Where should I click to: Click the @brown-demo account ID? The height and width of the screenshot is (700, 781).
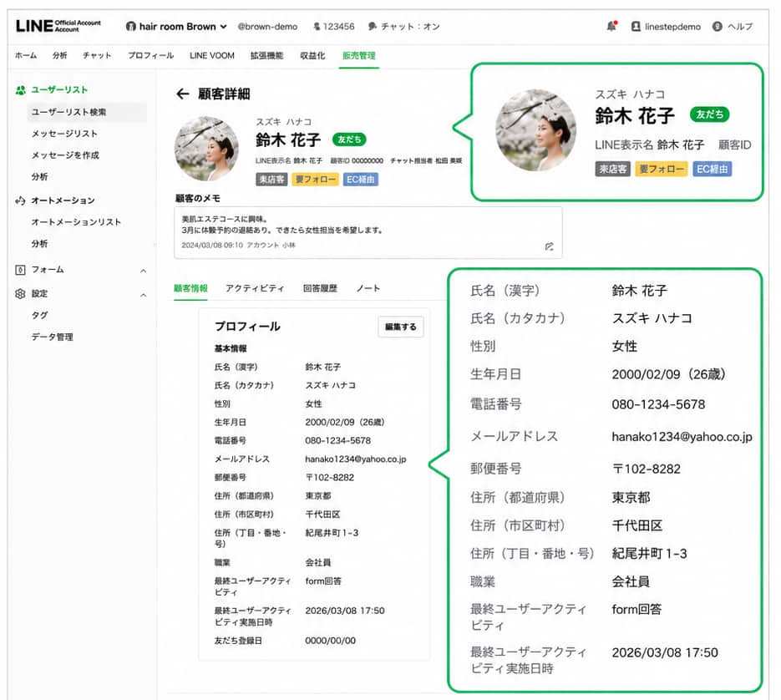coord(267,27)
